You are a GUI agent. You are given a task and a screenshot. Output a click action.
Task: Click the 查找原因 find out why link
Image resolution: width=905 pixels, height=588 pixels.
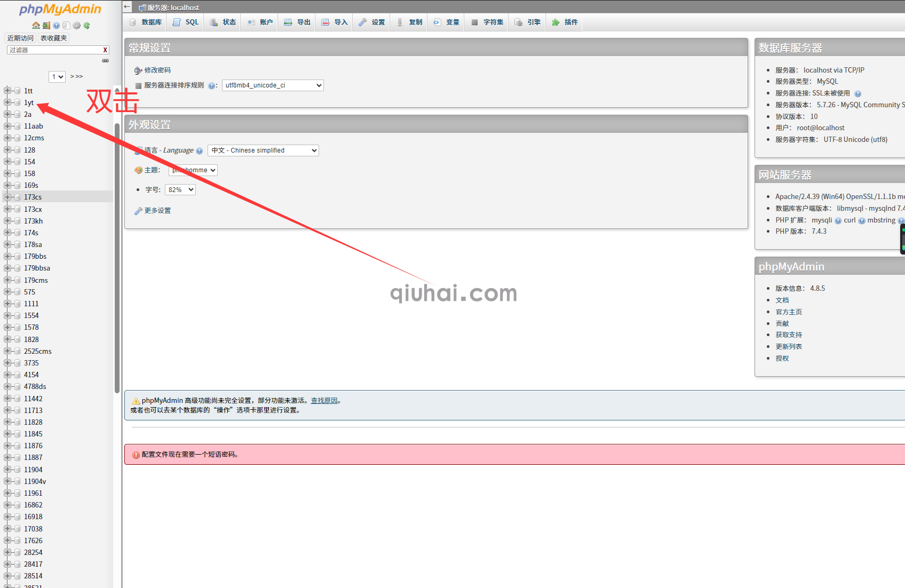tap(324, 401)
